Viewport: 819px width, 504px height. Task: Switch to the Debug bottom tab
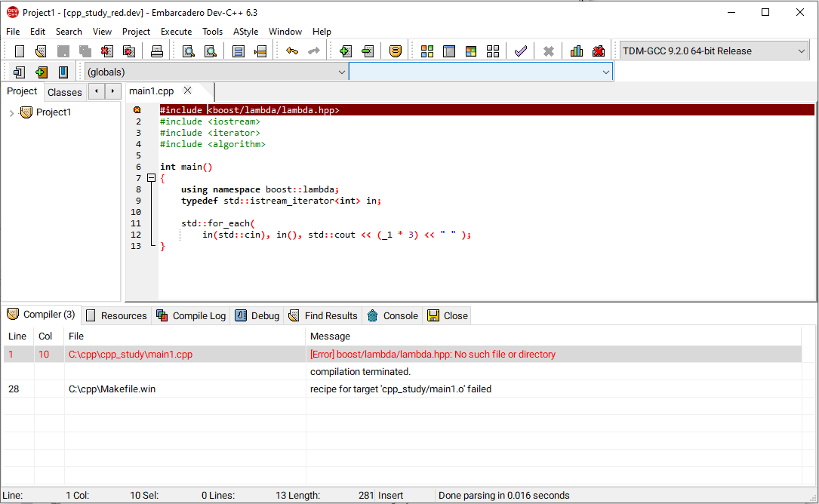coord(257,316)
